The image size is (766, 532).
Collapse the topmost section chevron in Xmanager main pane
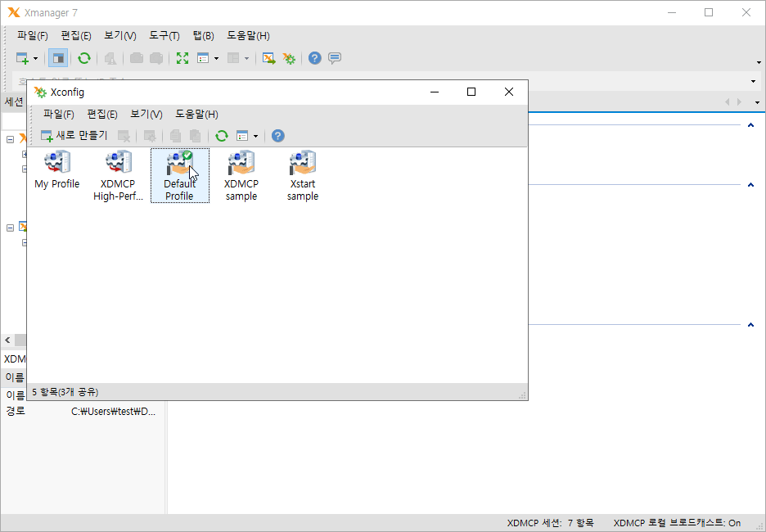(x=750, y=125)
